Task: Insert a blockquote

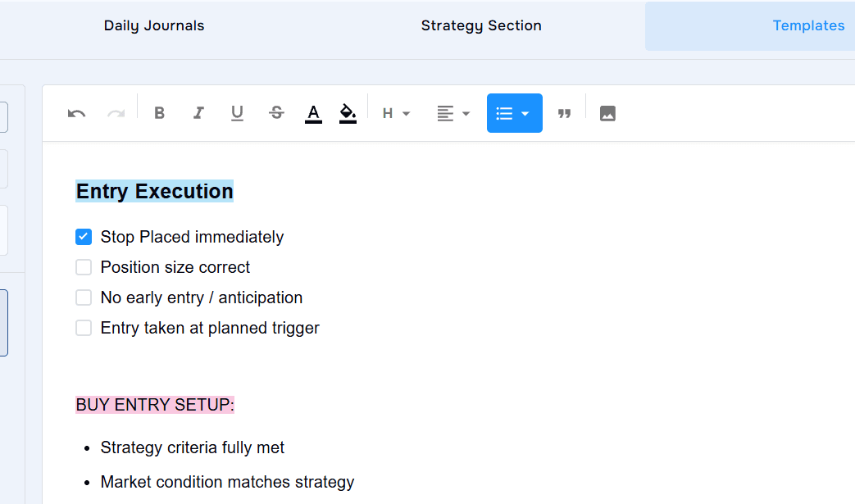Action: click(x=565, y=113)
